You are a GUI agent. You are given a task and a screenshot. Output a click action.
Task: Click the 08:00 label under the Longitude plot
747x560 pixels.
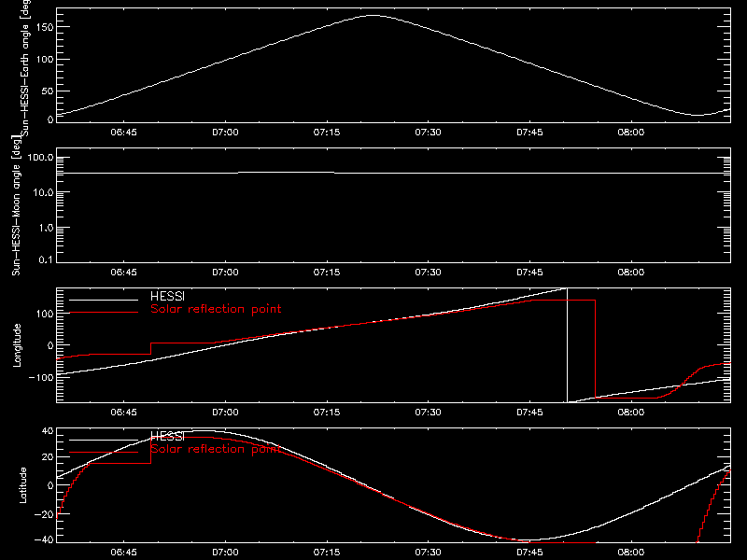tap(631, 413)
